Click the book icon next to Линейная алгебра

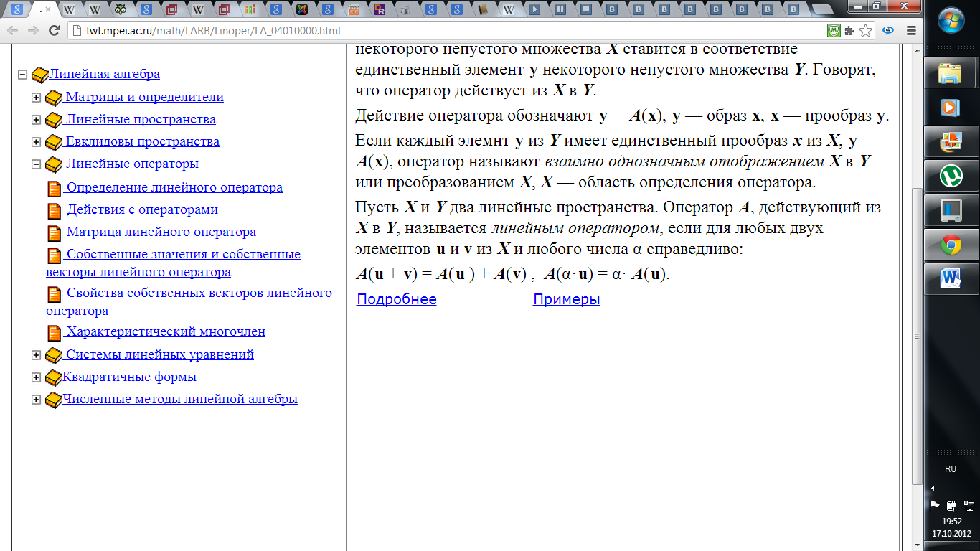click(40, 75)
